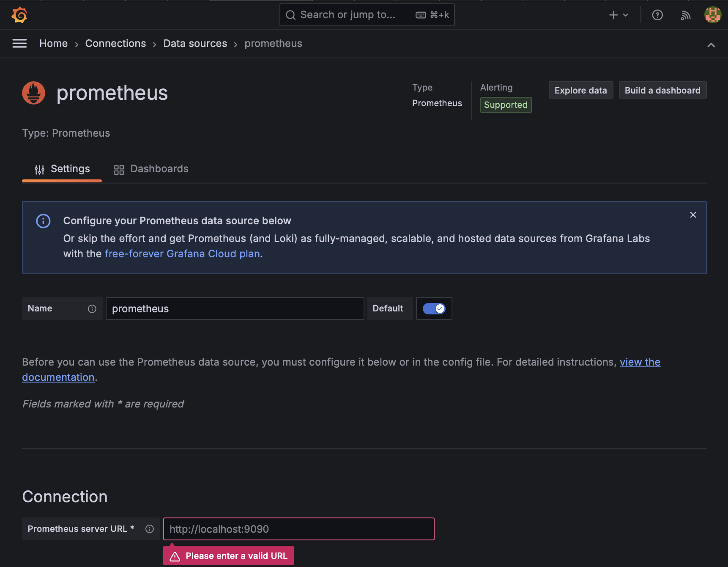Open the news RSS feed icon
Viewport: 728px width, 567px height.
686,15
